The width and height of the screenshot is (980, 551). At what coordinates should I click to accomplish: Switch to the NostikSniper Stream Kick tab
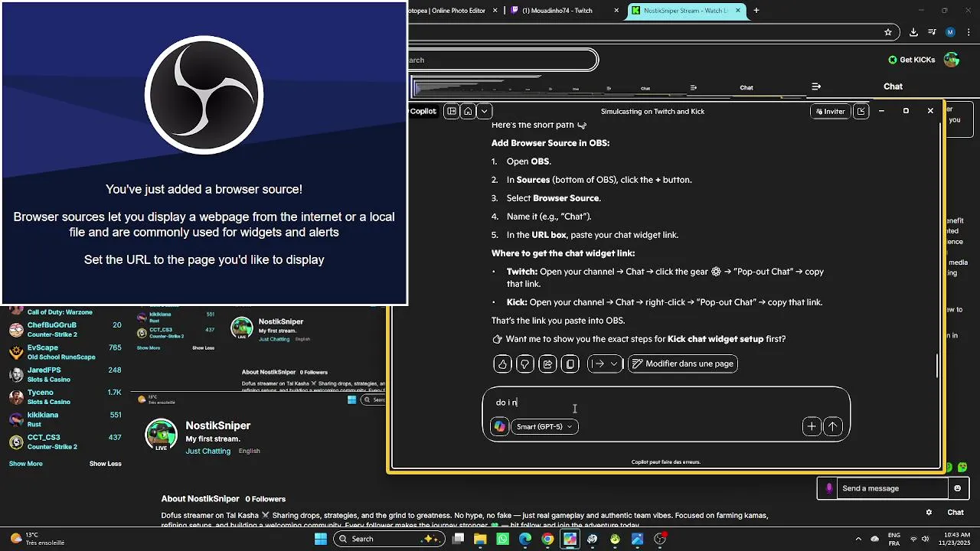tap(686, 11)
